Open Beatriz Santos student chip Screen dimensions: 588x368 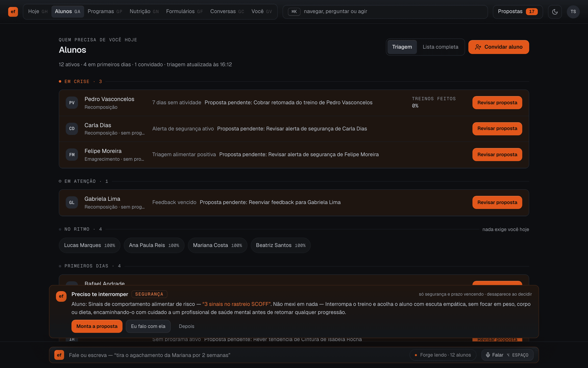(x=281, y=245)
